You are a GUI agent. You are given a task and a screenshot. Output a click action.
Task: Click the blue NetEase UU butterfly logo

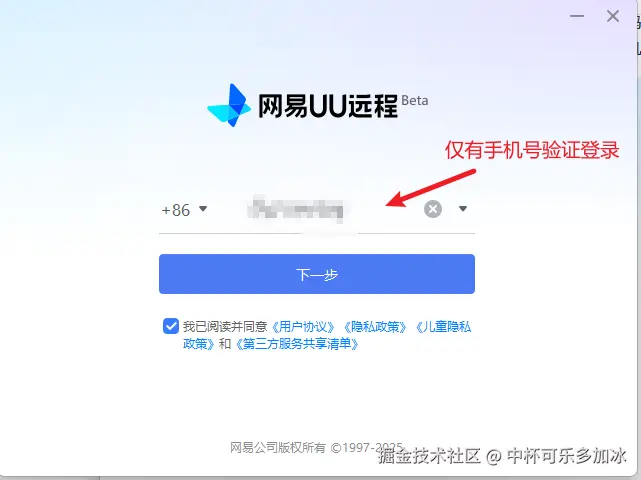tap(229, 105)
